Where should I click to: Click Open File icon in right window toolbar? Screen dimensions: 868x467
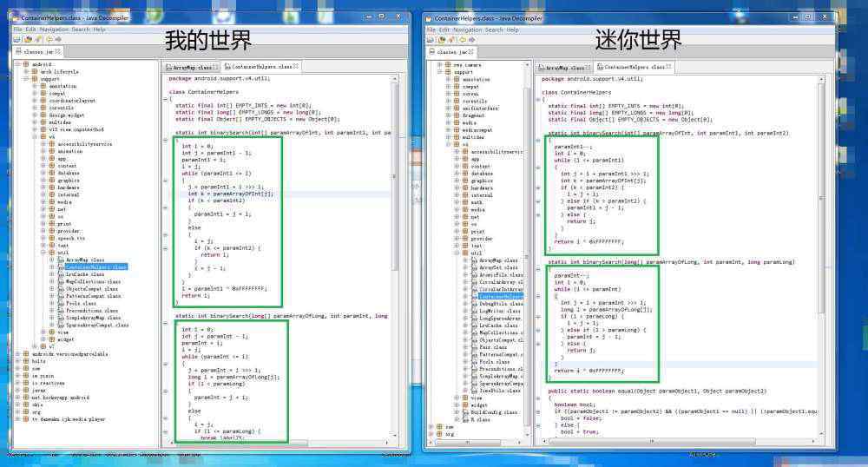431,40
